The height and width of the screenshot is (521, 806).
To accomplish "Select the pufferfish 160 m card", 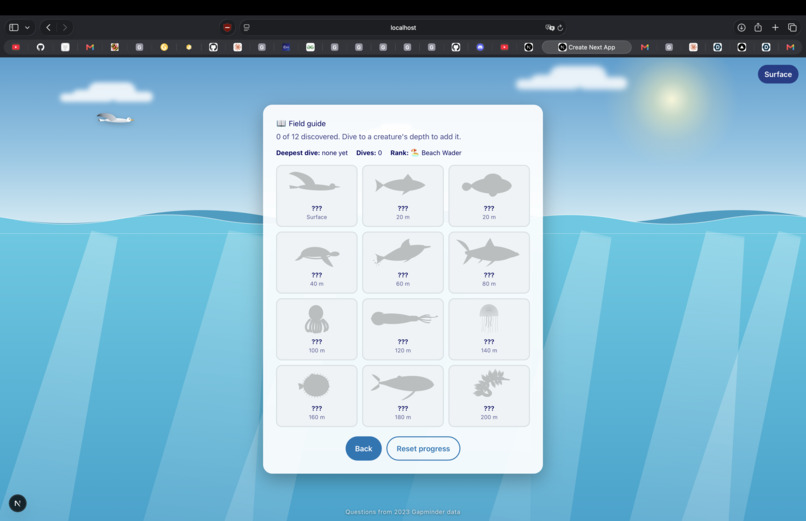I will click(x=317, y=396).
